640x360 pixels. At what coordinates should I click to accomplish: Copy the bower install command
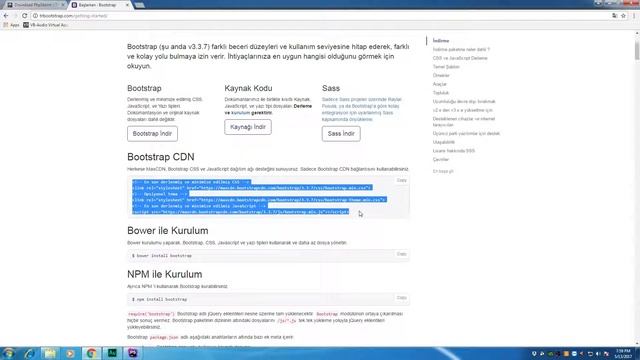401,254
